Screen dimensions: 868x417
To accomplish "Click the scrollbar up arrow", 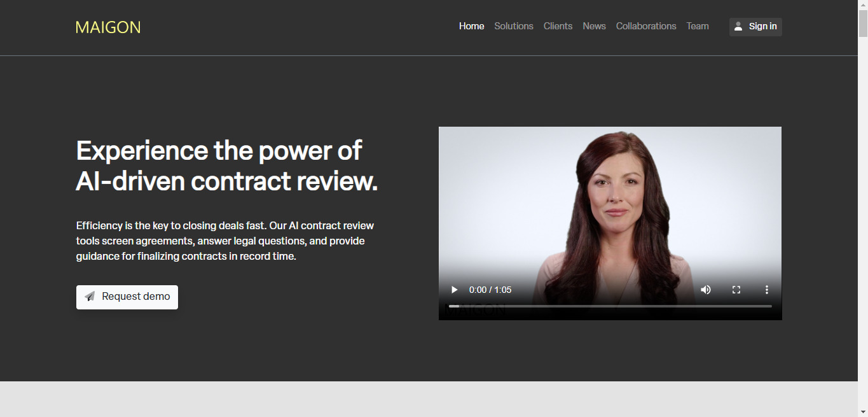I will [863, 5].
